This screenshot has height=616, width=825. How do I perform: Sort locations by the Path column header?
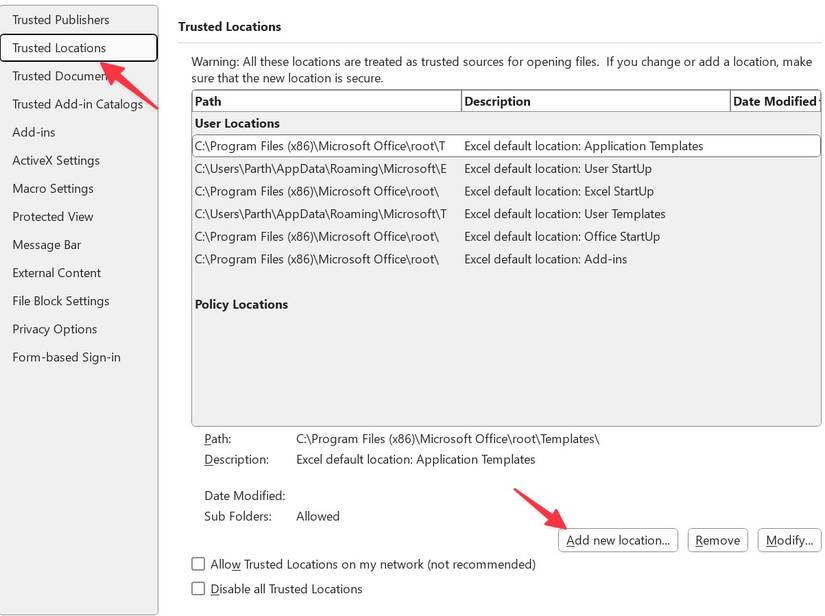tap(325, 101)
